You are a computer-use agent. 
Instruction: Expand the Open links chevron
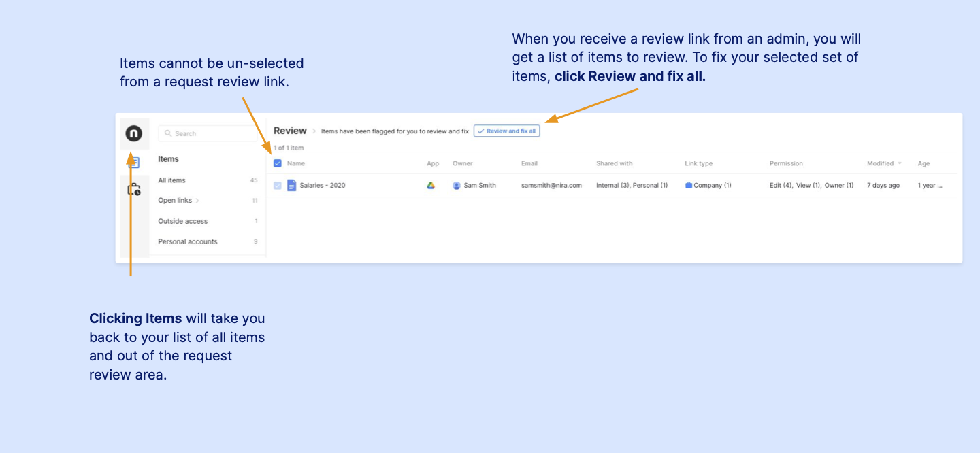[198, 201]
